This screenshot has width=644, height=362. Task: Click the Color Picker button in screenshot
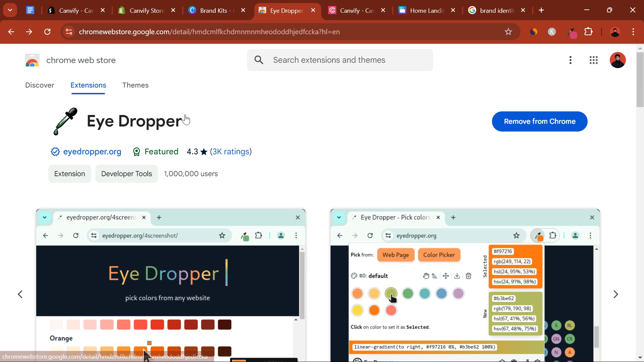[x=439, y=255]
